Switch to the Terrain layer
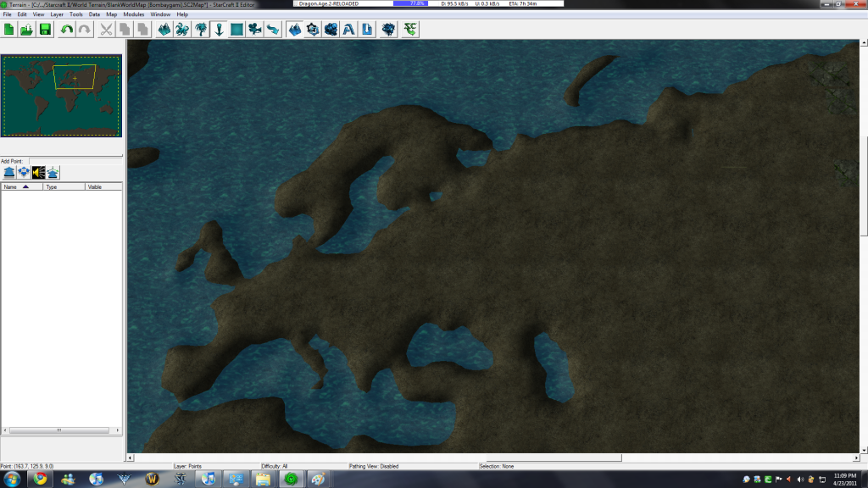Viewport: 868px width, 488px height. [x=164, y=30]
